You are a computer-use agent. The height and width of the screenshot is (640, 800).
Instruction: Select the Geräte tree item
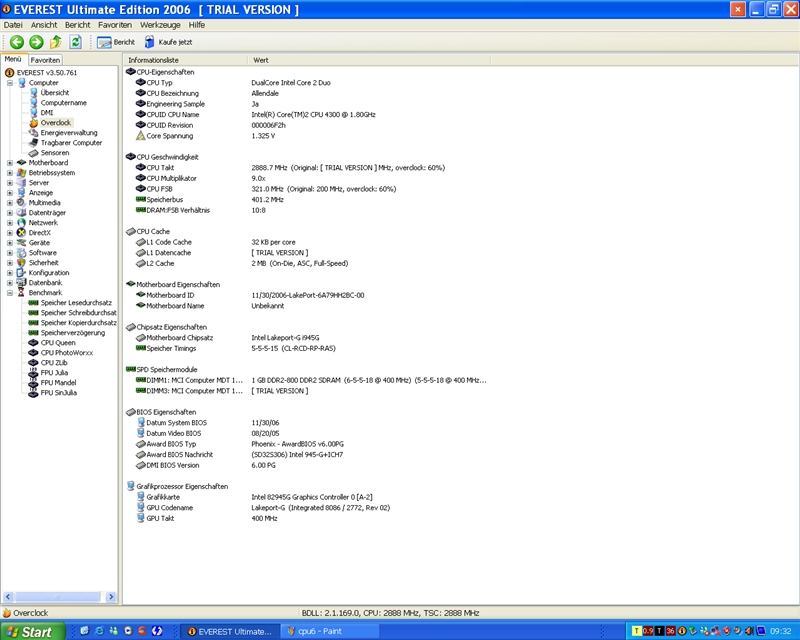[x=39, y=242]
